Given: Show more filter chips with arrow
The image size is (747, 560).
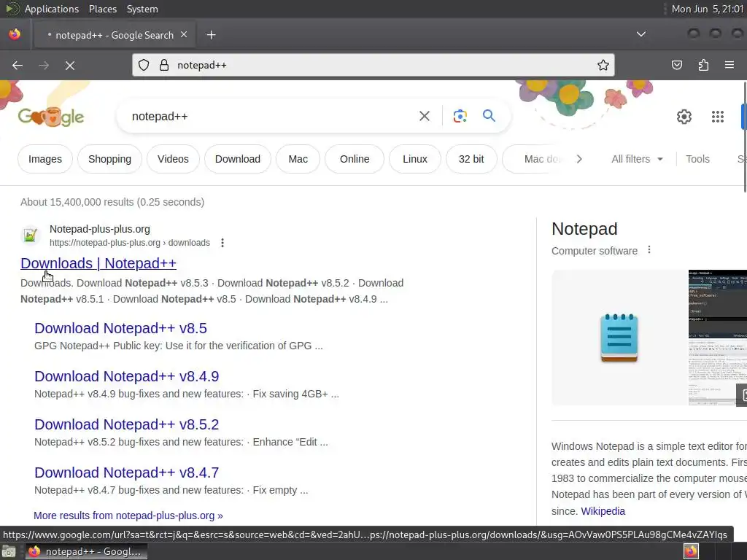Looking at the screenshot, I should tap(578, 159).
